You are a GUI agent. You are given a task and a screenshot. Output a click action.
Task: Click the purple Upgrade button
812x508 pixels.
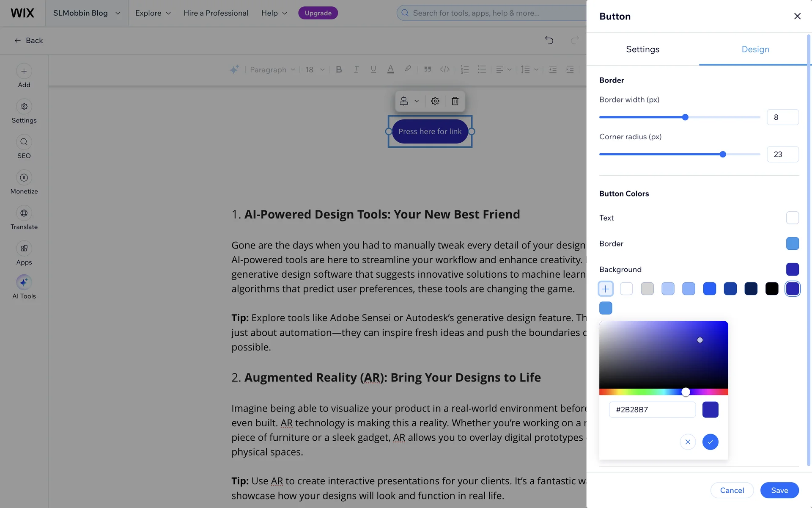[318, 13]
